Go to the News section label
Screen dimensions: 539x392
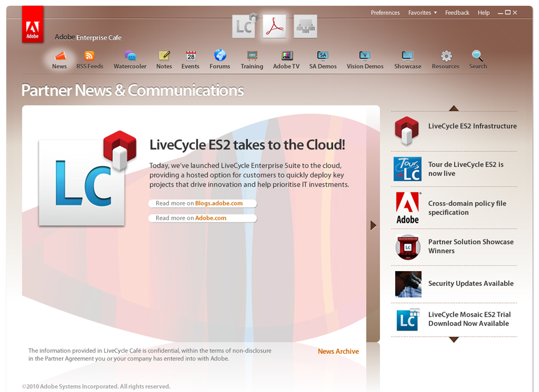[x=59, y=66]
